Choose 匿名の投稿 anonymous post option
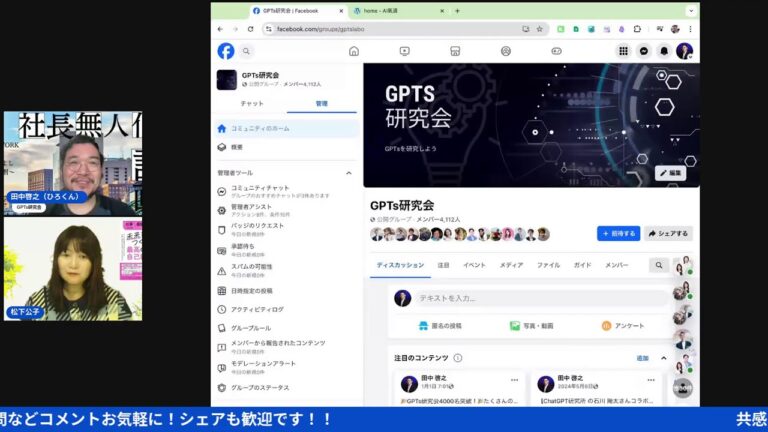This screenshot has height=432, width=768. coord(440,326)
